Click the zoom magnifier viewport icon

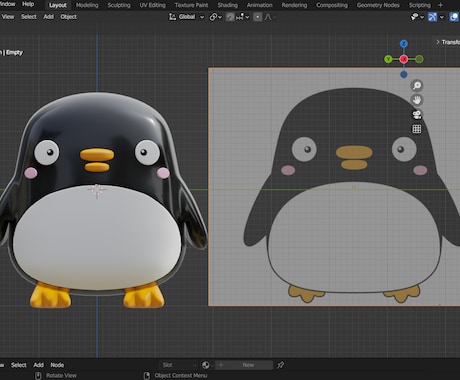417,86
